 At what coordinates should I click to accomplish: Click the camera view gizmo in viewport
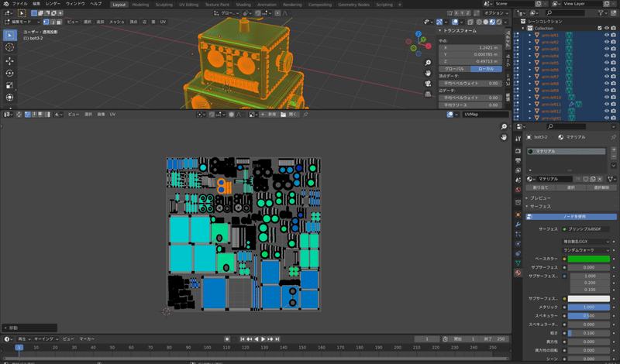tap(428, 84)
